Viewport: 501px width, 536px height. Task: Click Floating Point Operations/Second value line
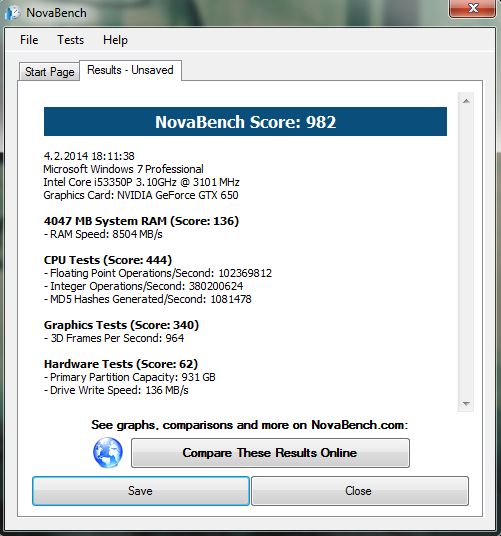tap(158, 273)
